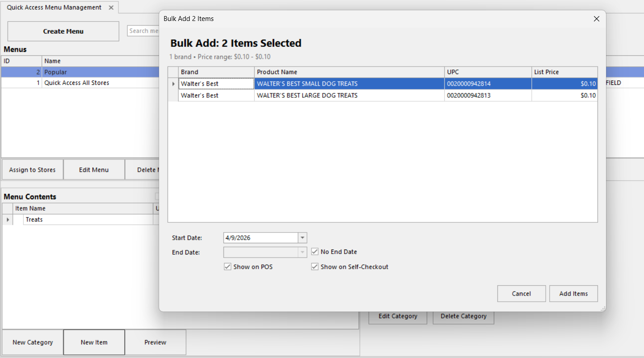Expand the Treats category row arrow
The image size is (644, 358).
[8, 220]
